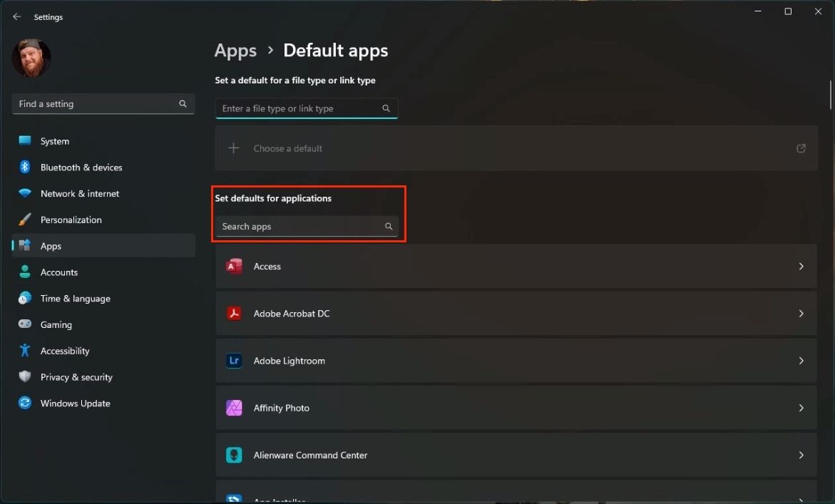Expand Adobe Lightroom chevron
Image resolution: width=835 pixels, height=504 pixels.
coord(801,361)
